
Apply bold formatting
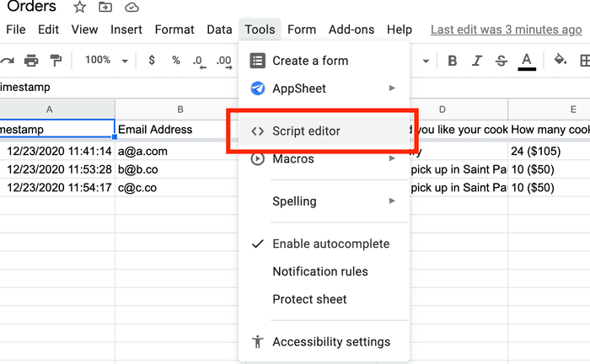click(453, 61)
